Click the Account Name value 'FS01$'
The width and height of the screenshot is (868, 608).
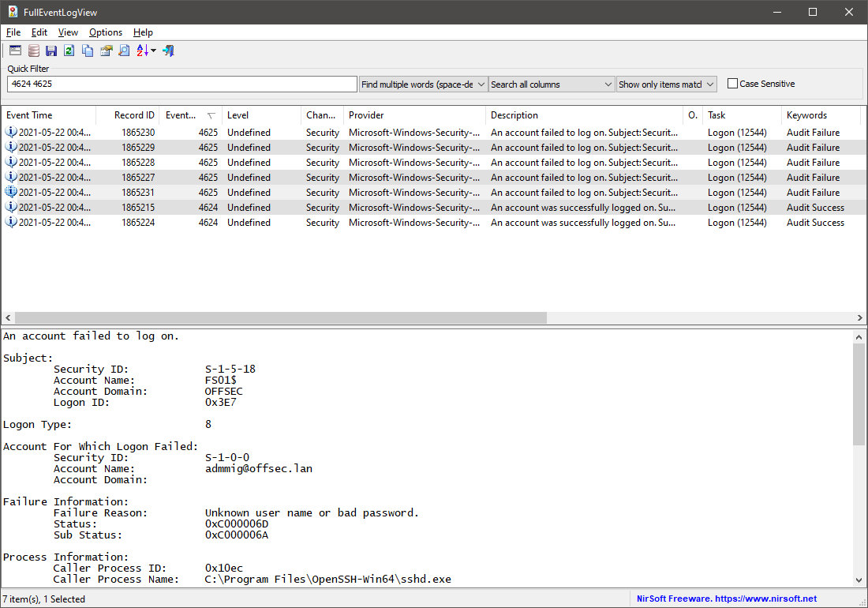coord(221,380)
